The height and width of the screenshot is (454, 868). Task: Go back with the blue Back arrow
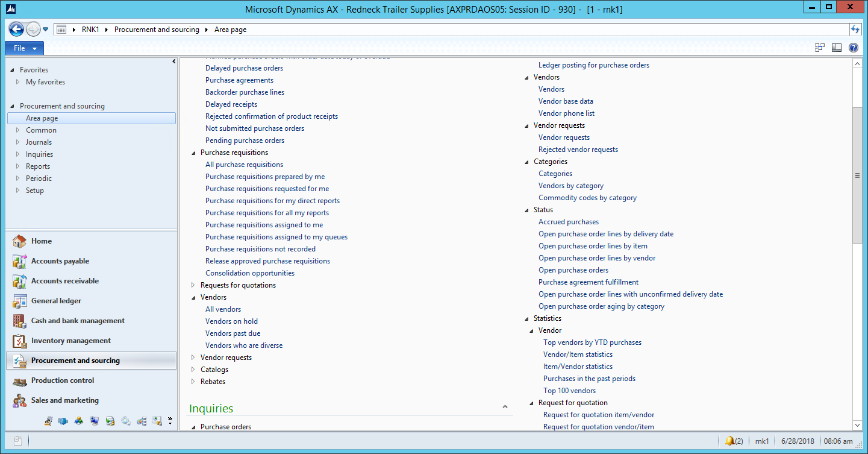tap(16, 29)
